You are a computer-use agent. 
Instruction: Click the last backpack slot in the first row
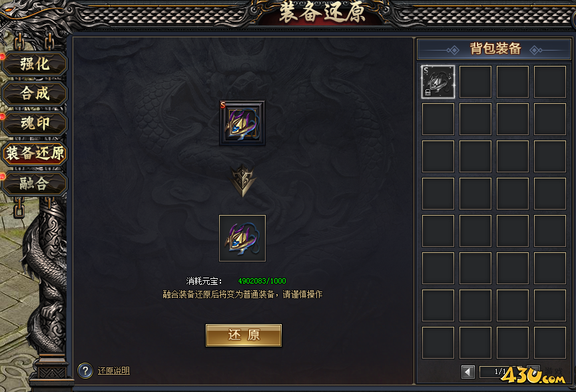tap(550, 82)
